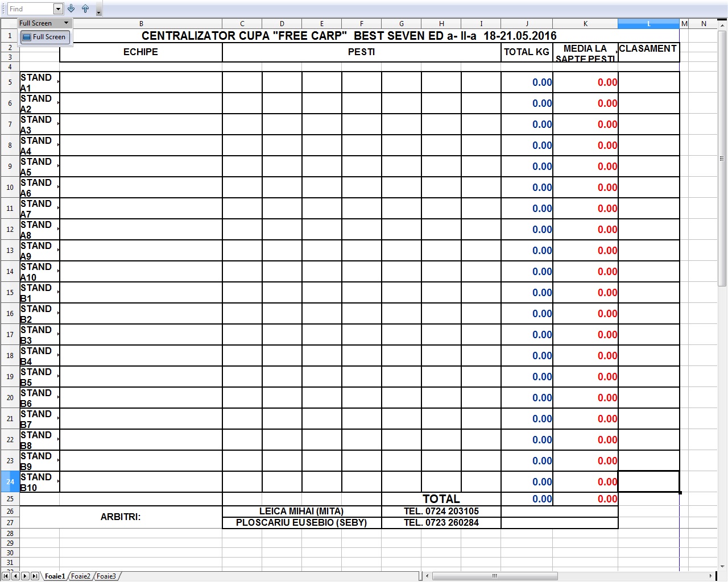Click the Find Next down arrow
The height and width of the screenshot is (582, 728).
pos(71,9)
